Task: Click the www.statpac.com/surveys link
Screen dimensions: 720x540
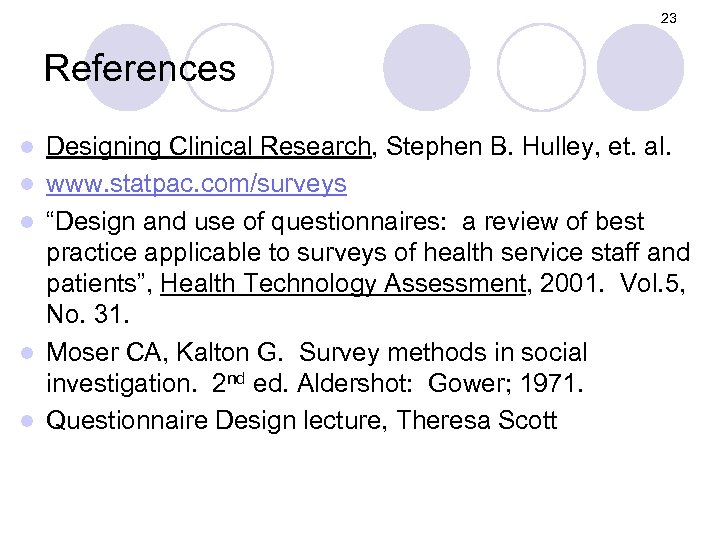Action: tap(197, 184)
